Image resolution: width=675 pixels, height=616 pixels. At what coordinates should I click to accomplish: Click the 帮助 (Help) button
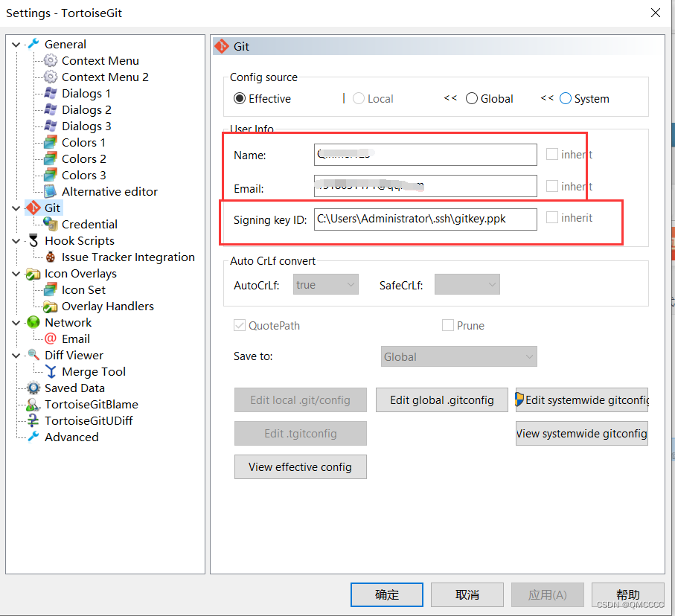coord(627,594)
